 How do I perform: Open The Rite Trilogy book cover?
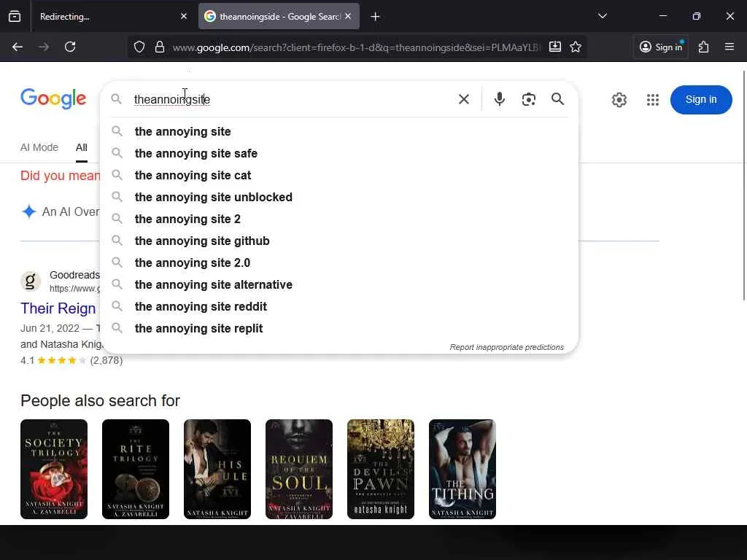[136, 469]
